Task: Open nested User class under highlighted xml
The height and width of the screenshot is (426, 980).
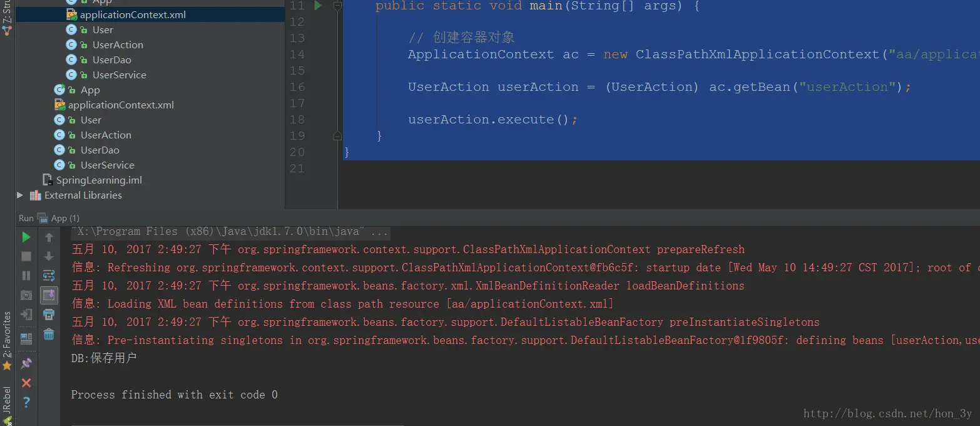Action: click(103, 29)
